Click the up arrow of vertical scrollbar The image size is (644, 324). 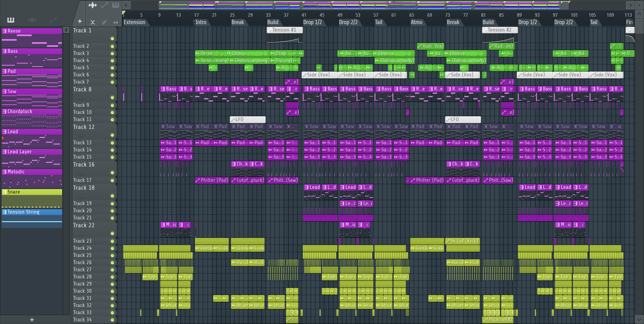click(639, 14)
